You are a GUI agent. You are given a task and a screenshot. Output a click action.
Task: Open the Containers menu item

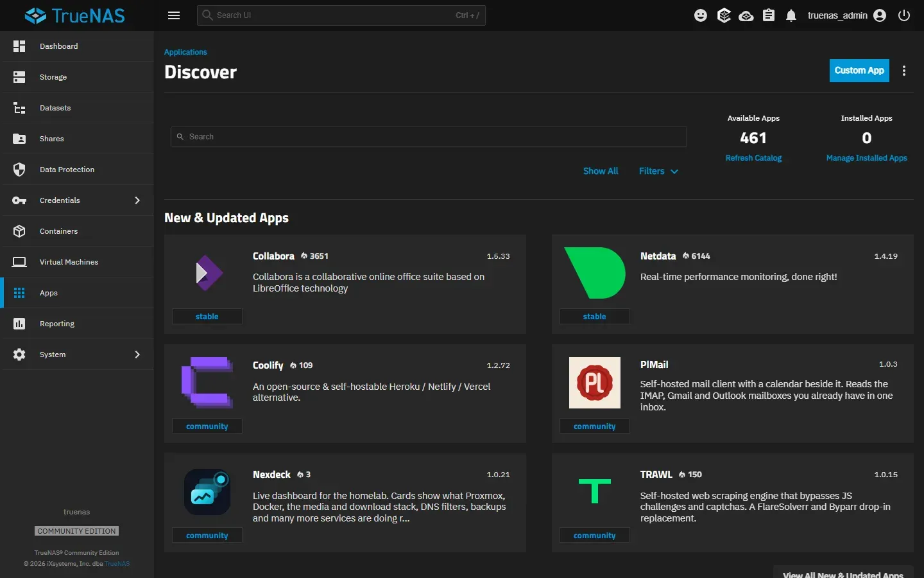pyautogui.click(x=77, y=231)
